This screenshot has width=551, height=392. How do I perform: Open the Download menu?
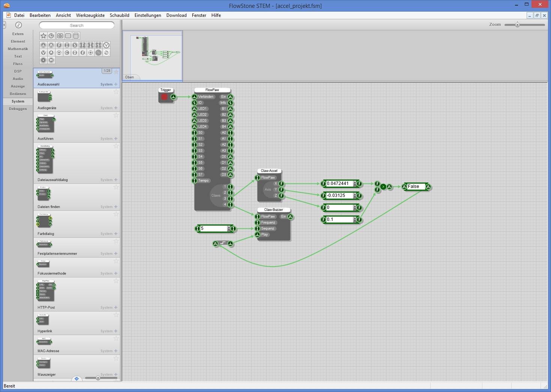(177, 15)
